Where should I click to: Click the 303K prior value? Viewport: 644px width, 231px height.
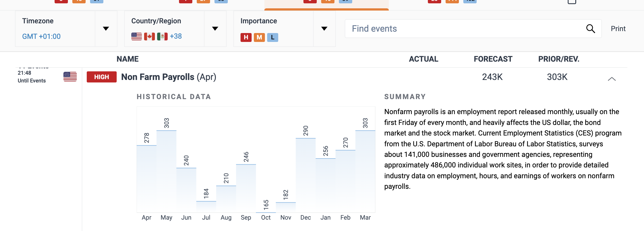point(557,77)
